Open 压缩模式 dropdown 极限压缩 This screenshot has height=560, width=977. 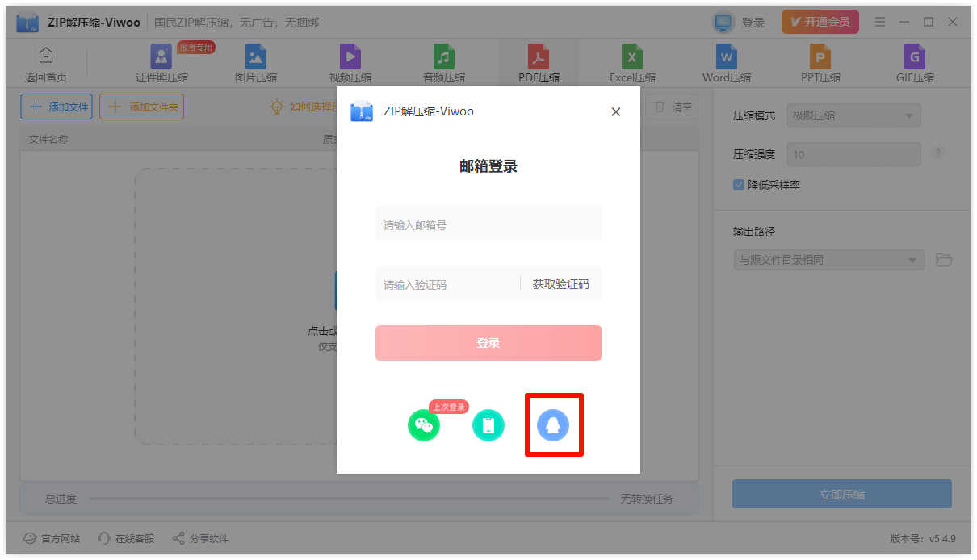(x=853, y=115)
